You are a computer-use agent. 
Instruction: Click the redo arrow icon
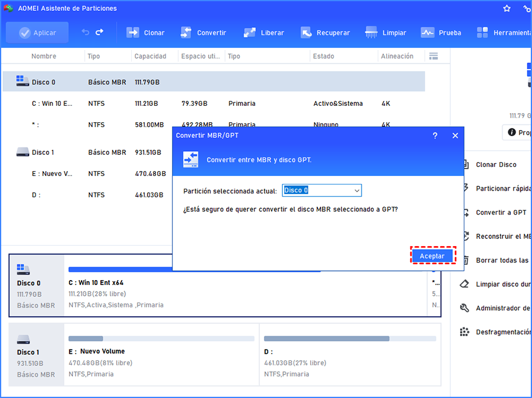click(99, 32)
